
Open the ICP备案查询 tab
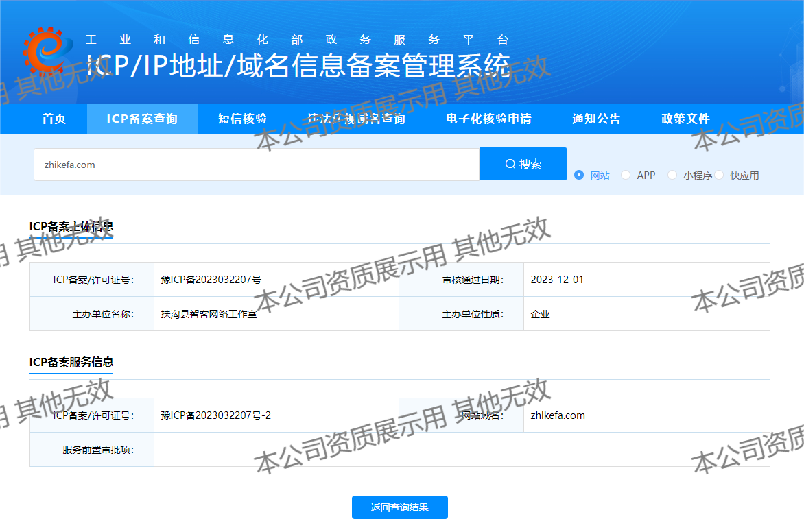point(142,119)
